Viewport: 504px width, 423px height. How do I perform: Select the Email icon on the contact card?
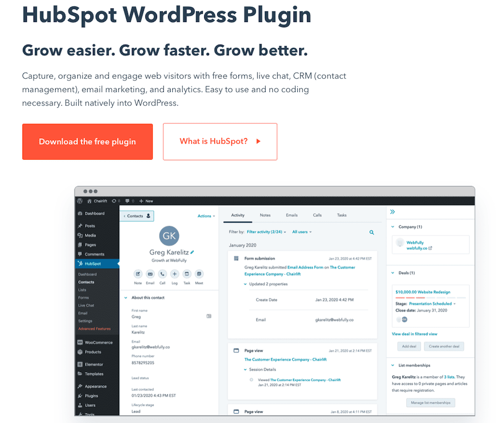(150, 273)
